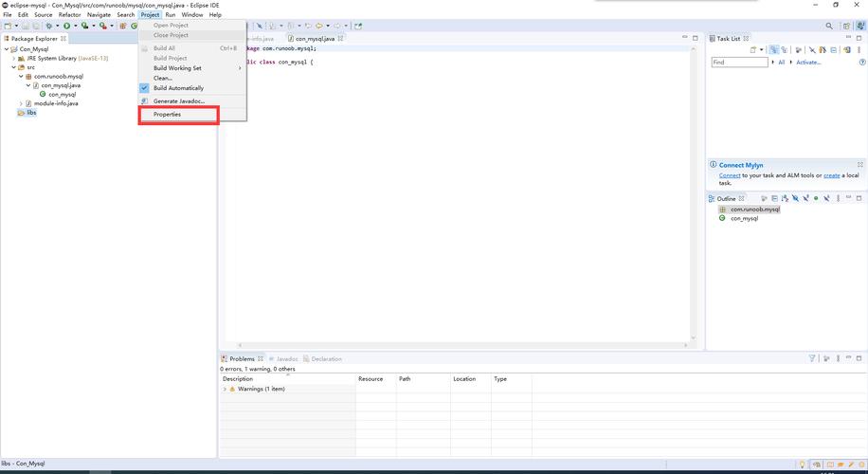Toggle the Build Automatically menu item
Viewport: 868px width, 474px height.
[178, 88]
